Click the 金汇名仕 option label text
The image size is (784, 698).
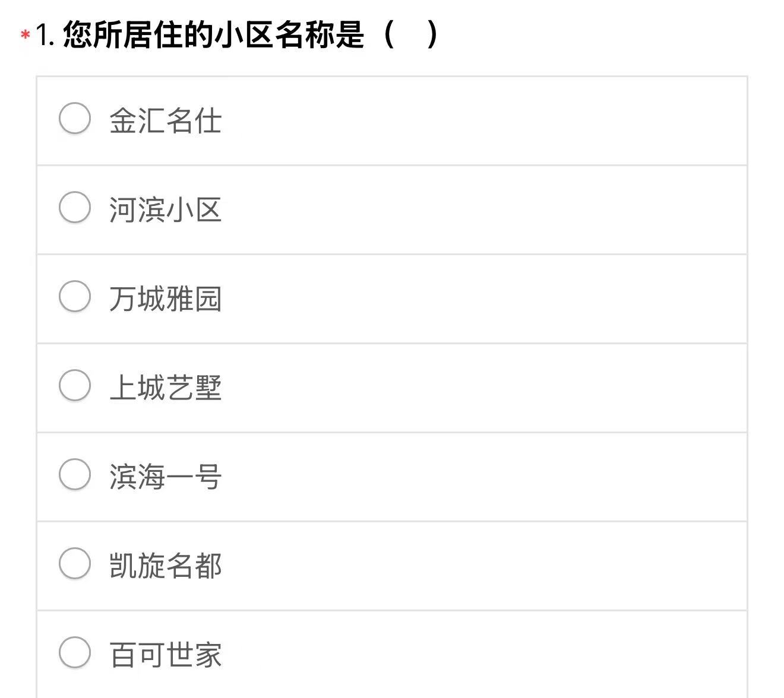[165, 120]
